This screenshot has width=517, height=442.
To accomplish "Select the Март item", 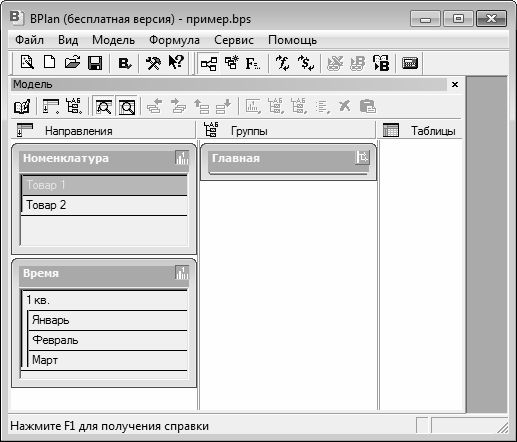I will 107,360.
